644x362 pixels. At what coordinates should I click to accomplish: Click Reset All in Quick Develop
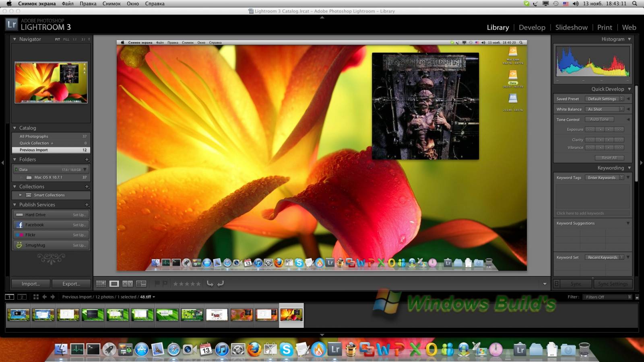point(609,158)
